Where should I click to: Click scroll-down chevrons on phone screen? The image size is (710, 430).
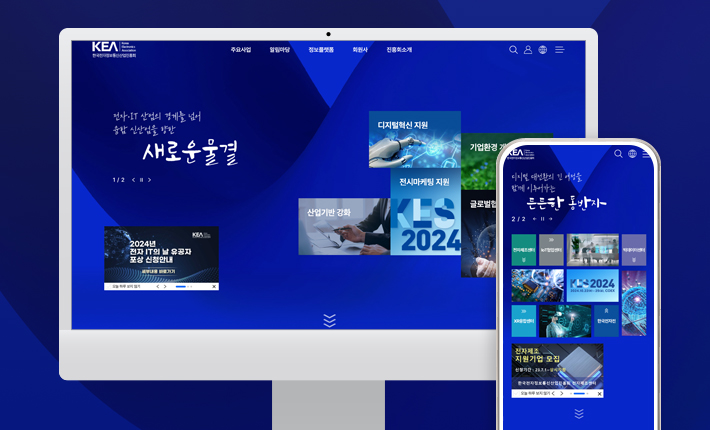pyautogui.click(x=579, y=413)
